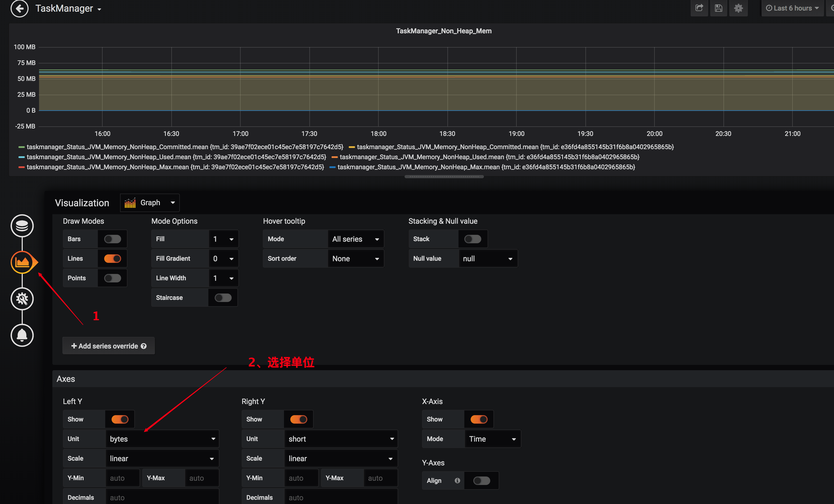This screenshot has height=504, width=834.
Task: Enable the Y-Axes Align switch
Action: (x=482, y=481)
